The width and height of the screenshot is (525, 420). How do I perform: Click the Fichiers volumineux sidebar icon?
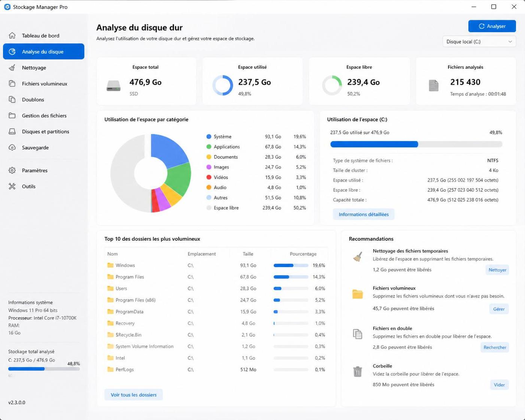12,84
